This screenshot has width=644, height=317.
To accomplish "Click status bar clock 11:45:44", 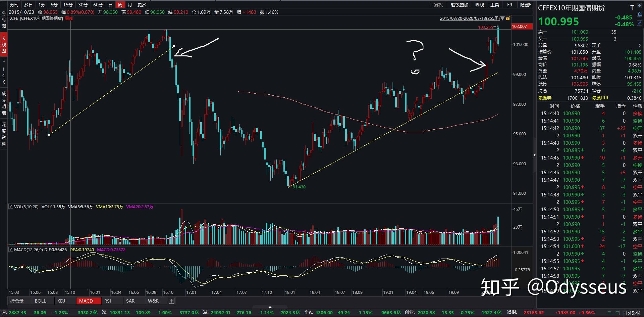I will (x=631, y=313).
